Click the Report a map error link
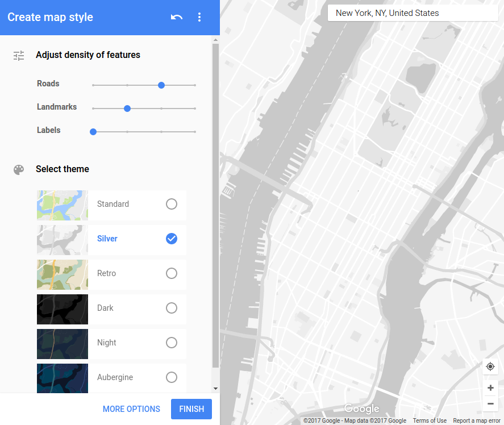The height and width of the screenshot is (425, 504). pyautogui.click(x=477, y=421)
